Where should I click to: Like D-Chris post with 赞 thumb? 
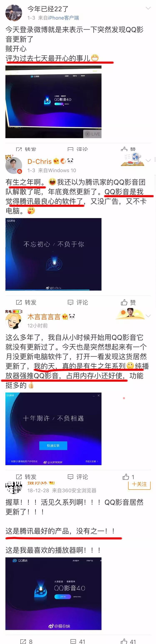(x=128, y=302)
